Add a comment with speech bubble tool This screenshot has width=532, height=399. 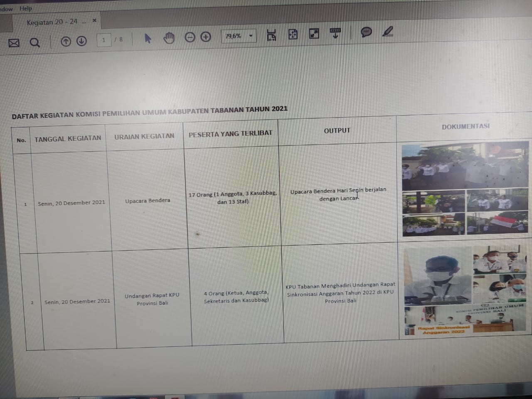(x=366, y=32)
